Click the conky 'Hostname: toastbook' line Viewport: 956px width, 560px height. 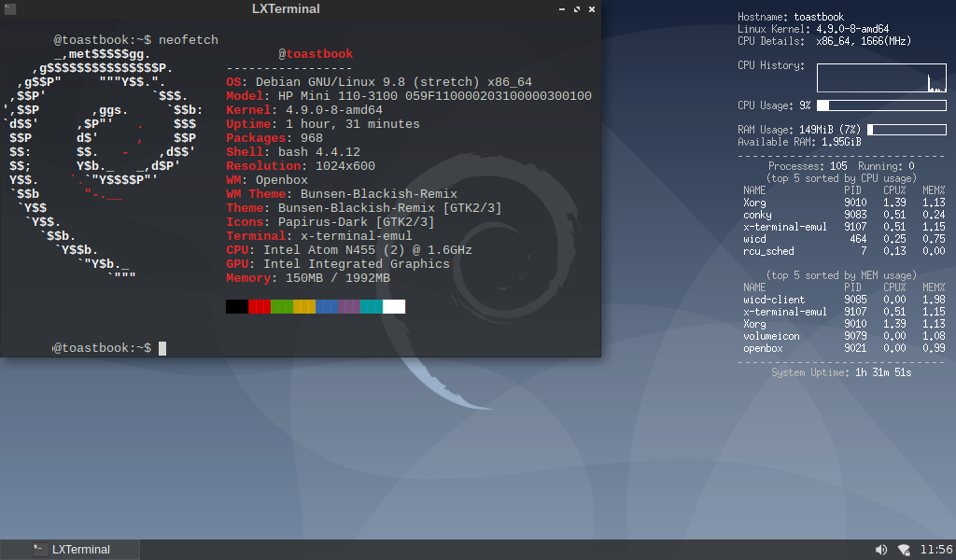(x=791, y=17)
